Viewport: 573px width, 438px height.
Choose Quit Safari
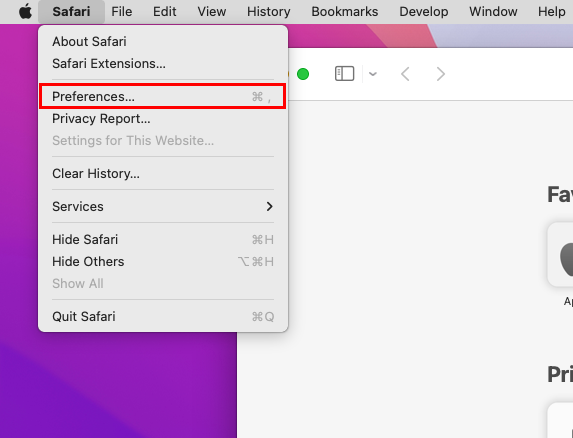coord(163,316)
